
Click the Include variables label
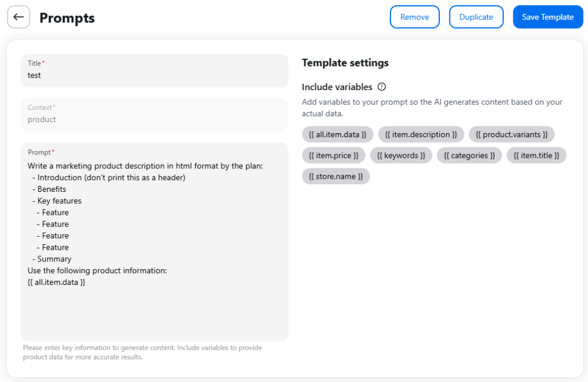(x=337, y=87)
